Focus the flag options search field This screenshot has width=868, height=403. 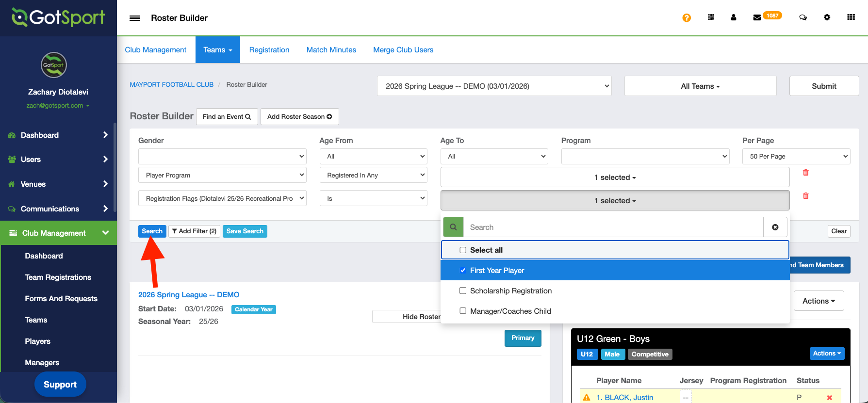point(613,227)
